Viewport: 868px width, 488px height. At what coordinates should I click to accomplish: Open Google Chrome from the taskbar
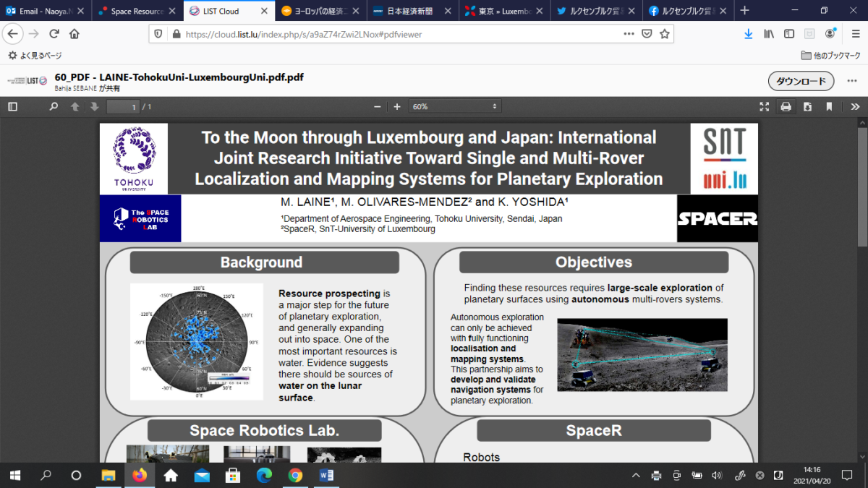pyautogui.click(x=294, y=475)
